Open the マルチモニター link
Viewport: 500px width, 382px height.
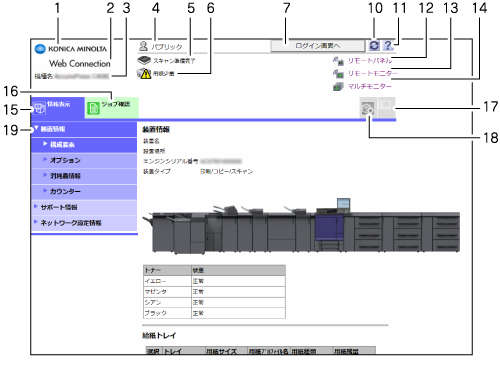coord(370,86)
